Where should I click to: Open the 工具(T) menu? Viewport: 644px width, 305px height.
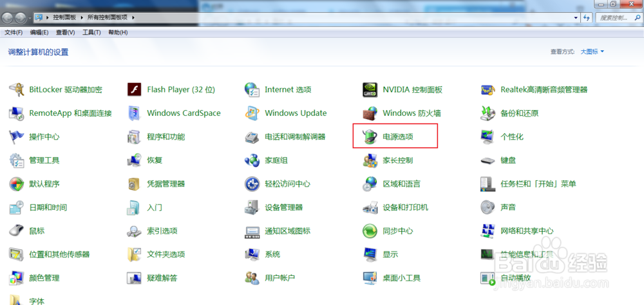91,32
